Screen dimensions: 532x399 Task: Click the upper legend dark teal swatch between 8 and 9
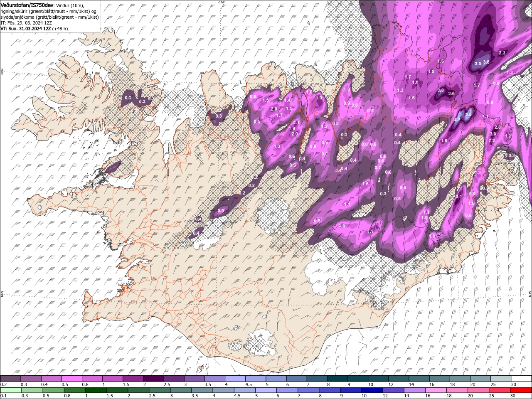337,379
